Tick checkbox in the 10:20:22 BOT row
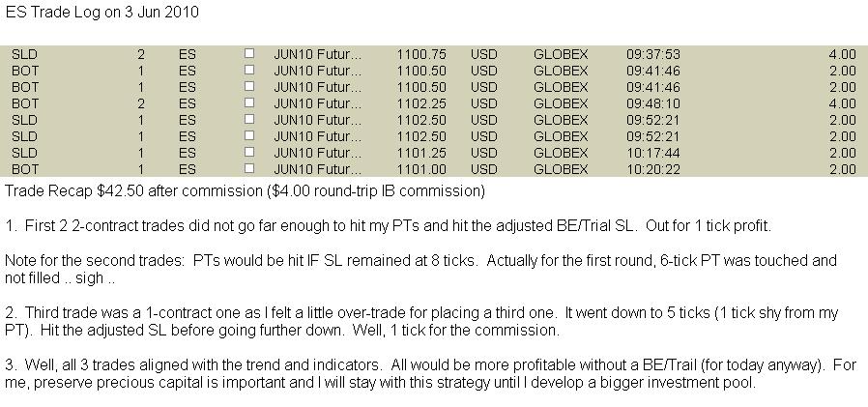The width and height of the screenshot is (868, 407). tap(249, 168)
